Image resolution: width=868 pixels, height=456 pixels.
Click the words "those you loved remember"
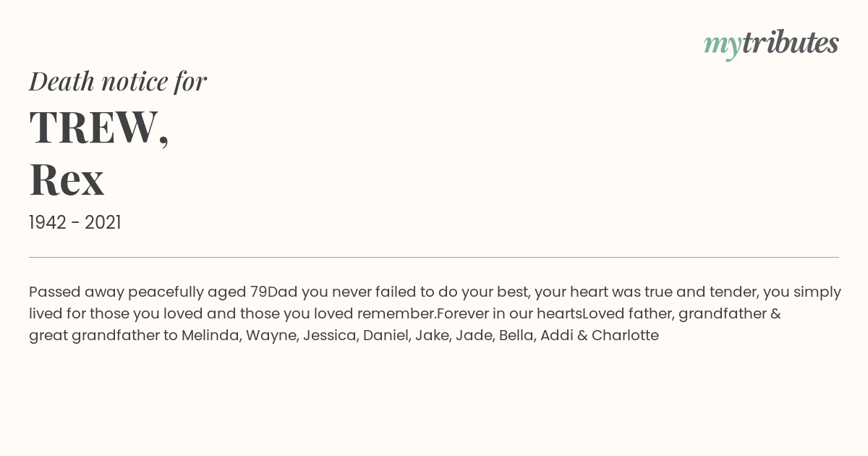(339, 313)
